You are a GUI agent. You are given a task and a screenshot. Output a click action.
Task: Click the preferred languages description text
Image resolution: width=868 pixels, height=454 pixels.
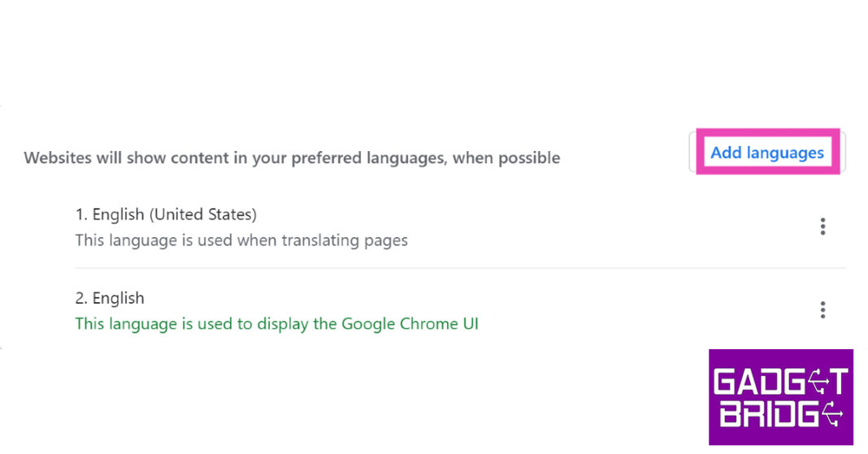coord(292,158)
